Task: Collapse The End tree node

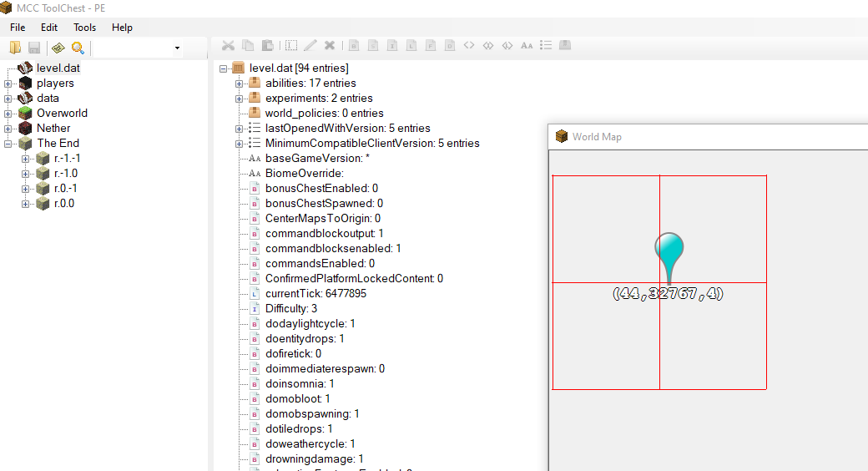Action: pyautogui.click(x=8, y=144)
